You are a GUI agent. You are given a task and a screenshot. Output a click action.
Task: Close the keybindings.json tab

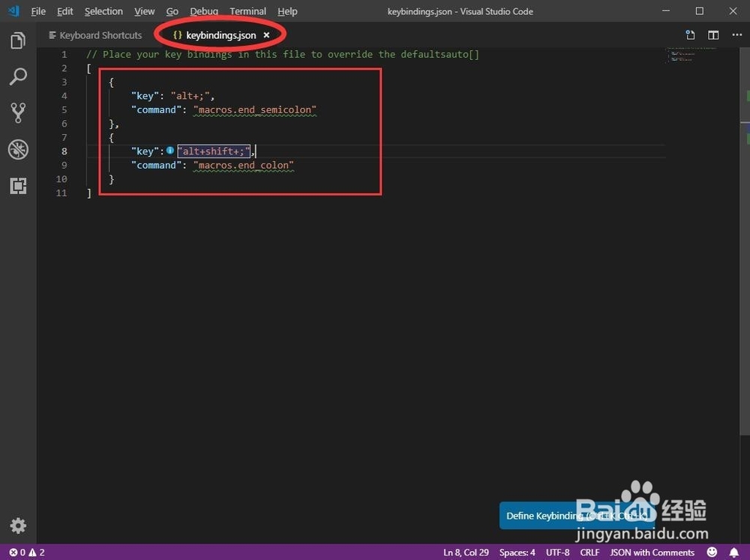click(x=266, y=35)
